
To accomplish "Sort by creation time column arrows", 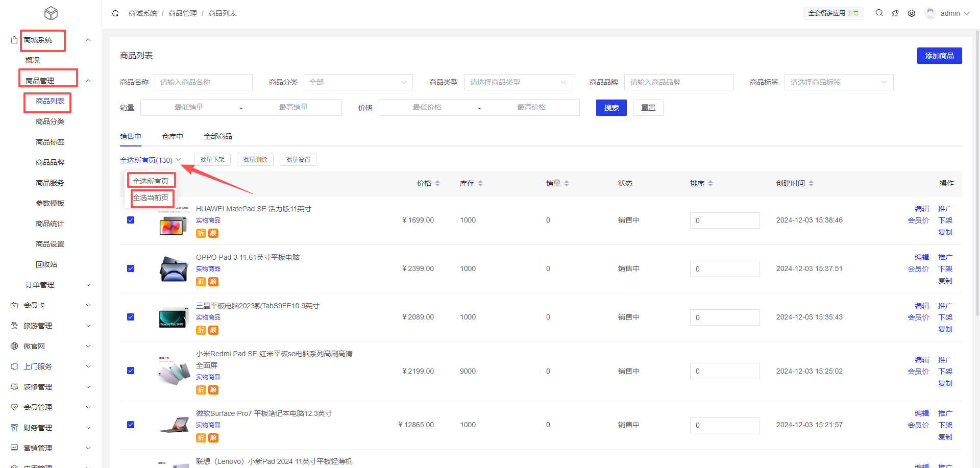I will [x=811, y=183].
